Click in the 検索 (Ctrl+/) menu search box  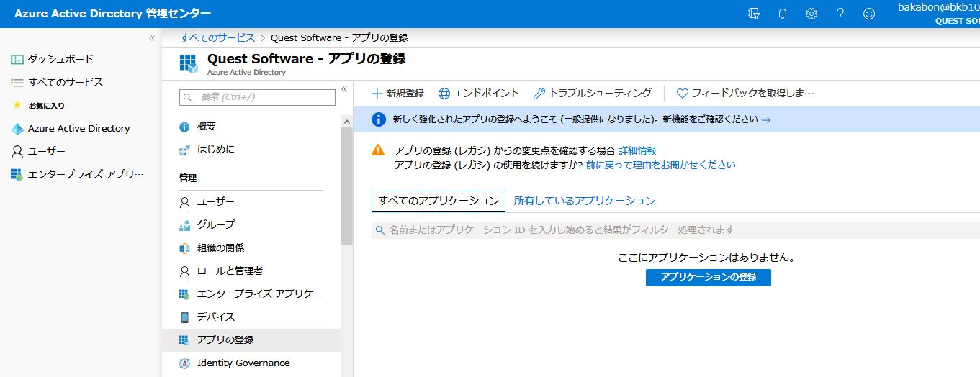point(257,97)
